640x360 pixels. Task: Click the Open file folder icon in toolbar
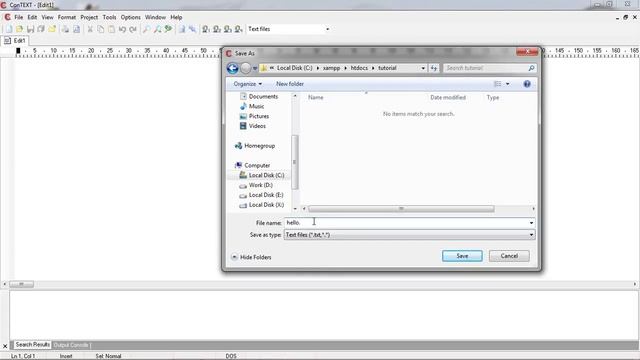click(x=20, y=29)
